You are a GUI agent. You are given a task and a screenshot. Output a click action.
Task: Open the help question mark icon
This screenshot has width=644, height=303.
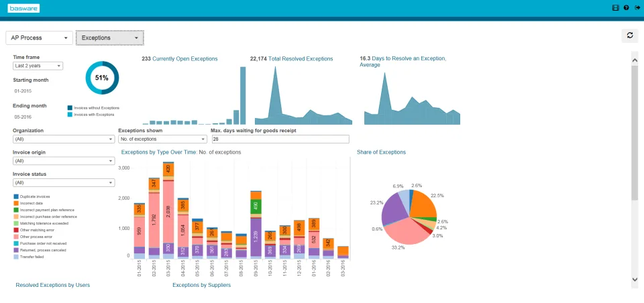[x=627, y=8]
